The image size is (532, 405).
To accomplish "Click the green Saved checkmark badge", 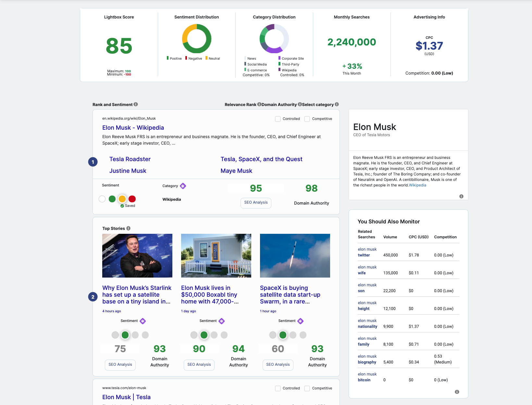I will pos(123,206).
